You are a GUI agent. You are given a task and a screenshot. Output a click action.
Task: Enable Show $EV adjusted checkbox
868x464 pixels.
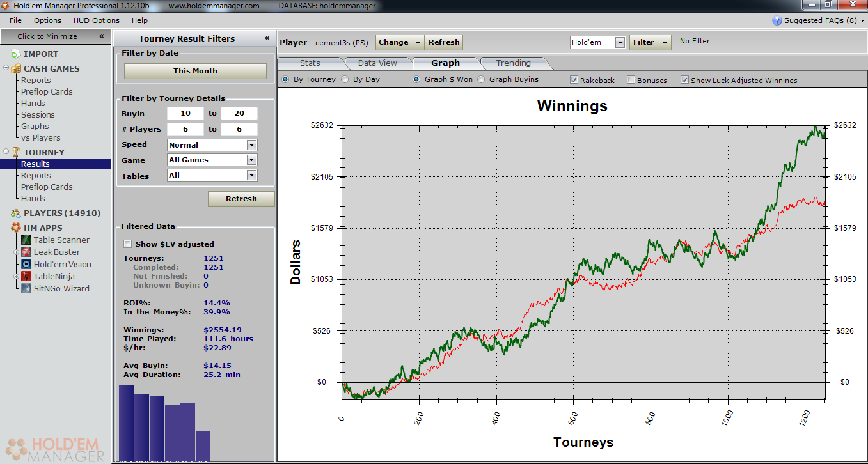[x=127, y=244]
